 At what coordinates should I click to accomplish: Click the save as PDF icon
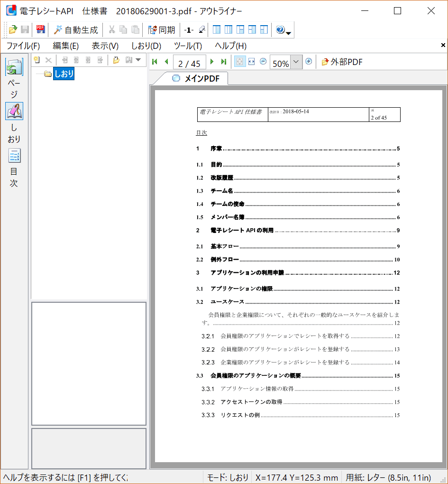click(x=40, y=30)
